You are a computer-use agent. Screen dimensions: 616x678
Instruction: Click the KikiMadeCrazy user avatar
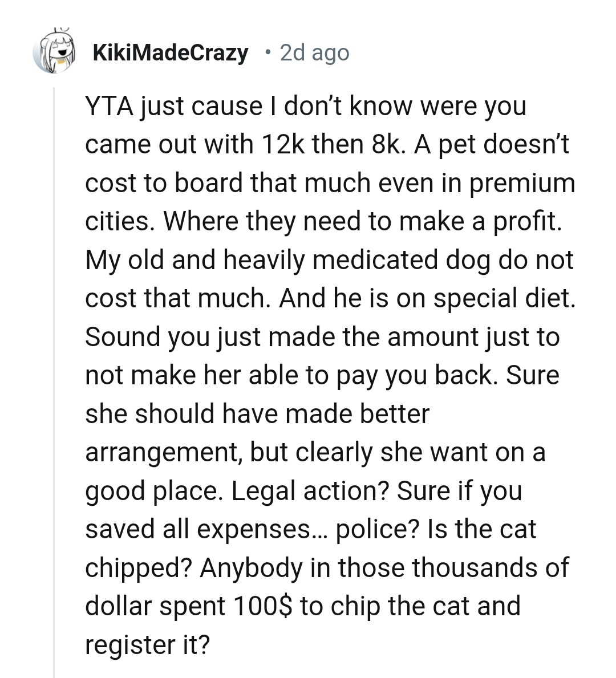click(54, 52)
